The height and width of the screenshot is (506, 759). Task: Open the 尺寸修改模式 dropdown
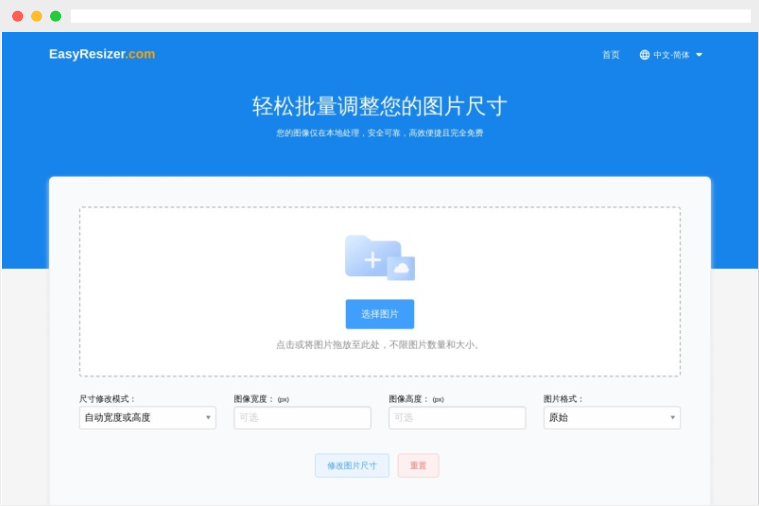click(148, 417)
